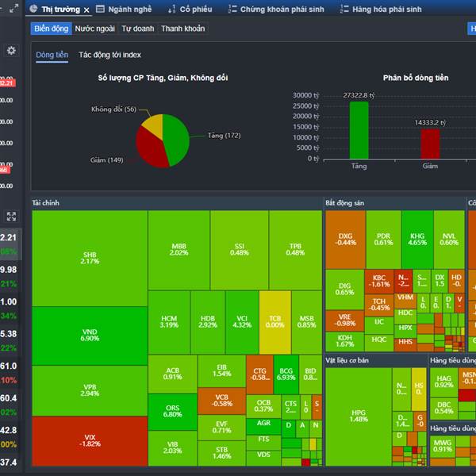The height and width of the screenshot is (476, 476).
Task: Click the EVF 0.71% heatmap tile
Action: (x=222, y=428)
